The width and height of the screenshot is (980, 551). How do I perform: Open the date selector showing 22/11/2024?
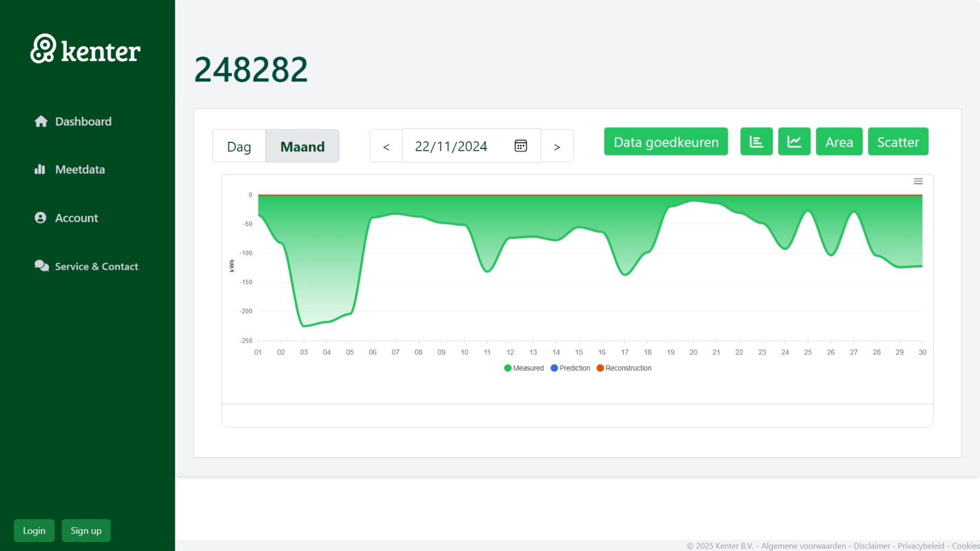coord(450,146)
